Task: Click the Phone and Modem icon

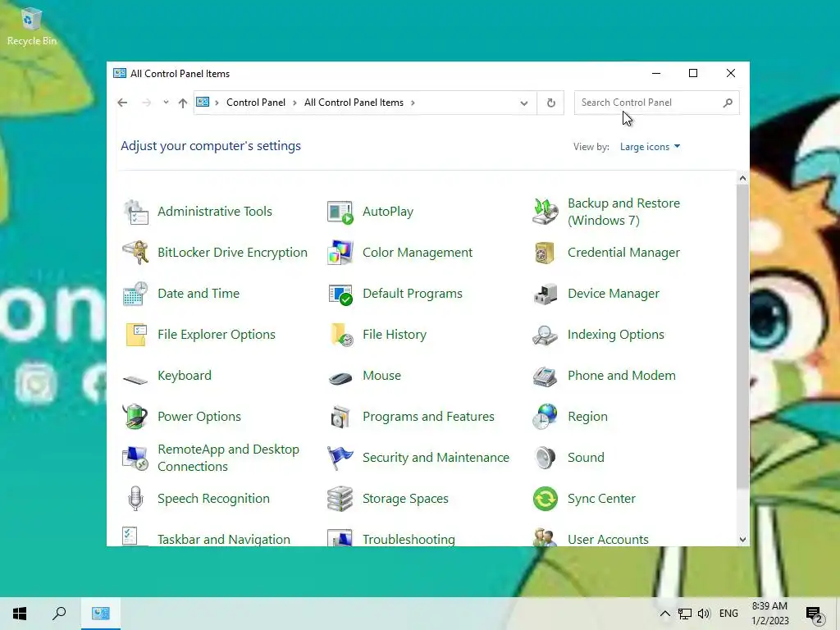Action: click(x=546, y=376)
